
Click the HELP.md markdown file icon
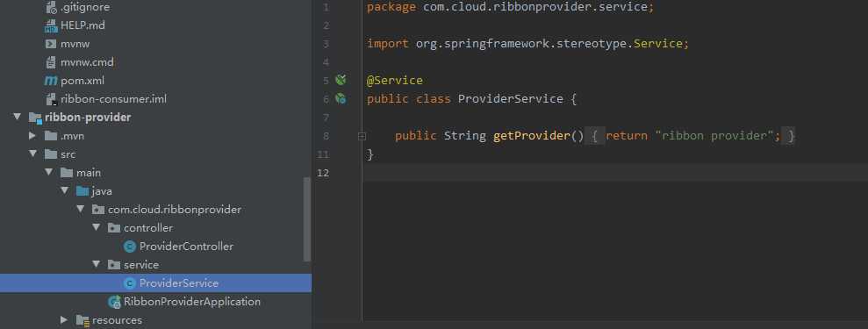pyautogui.click(x=51, y=25)
